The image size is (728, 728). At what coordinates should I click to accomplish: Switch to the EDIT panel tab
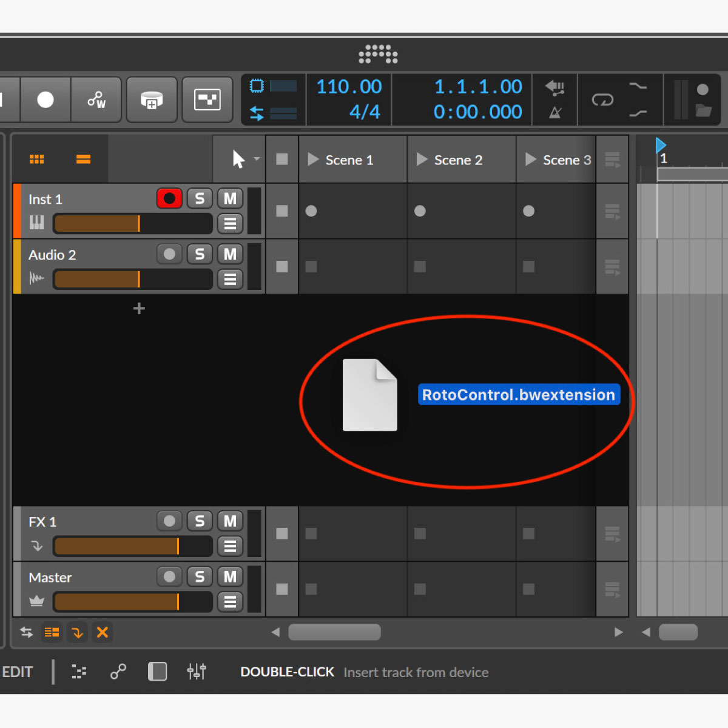click(18, 672)
